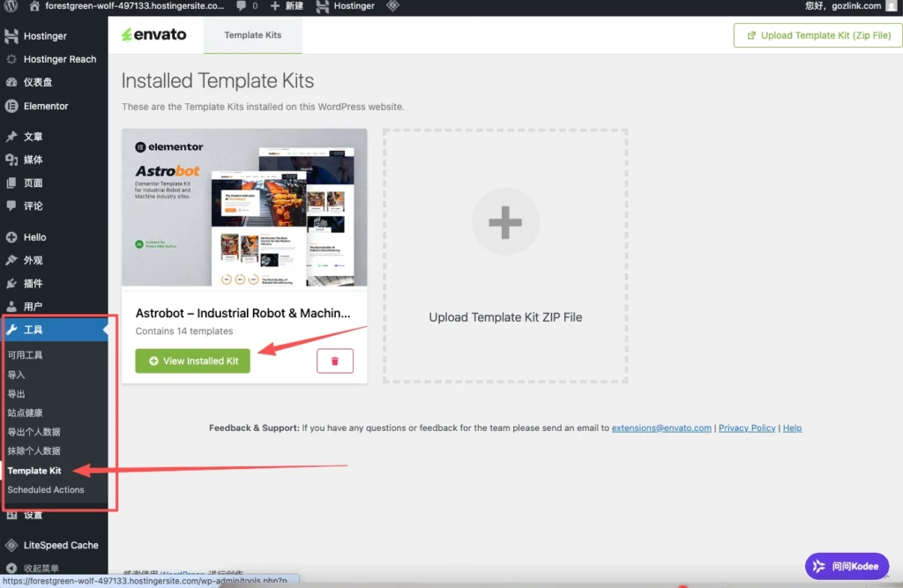Open 抹除个人数据 submenu item
This screenshot has width=903, height=588.
point(34,450)
